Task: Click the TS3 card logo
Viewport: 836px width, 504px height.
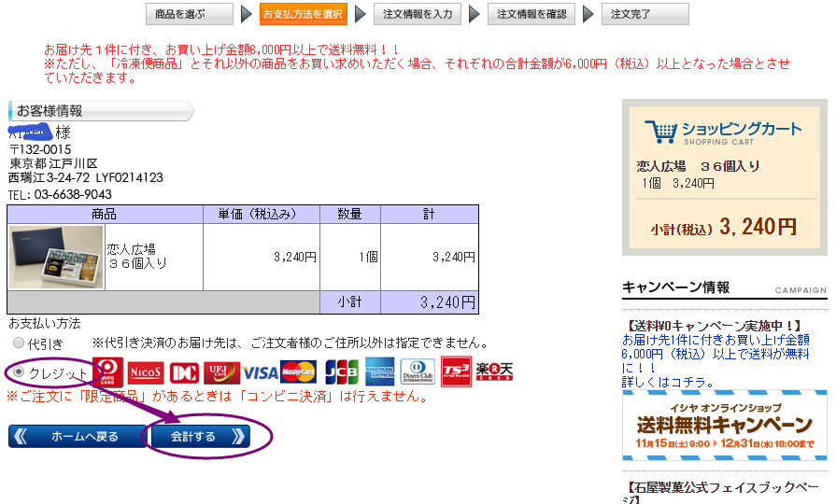Action: click(x=456, y=371)
